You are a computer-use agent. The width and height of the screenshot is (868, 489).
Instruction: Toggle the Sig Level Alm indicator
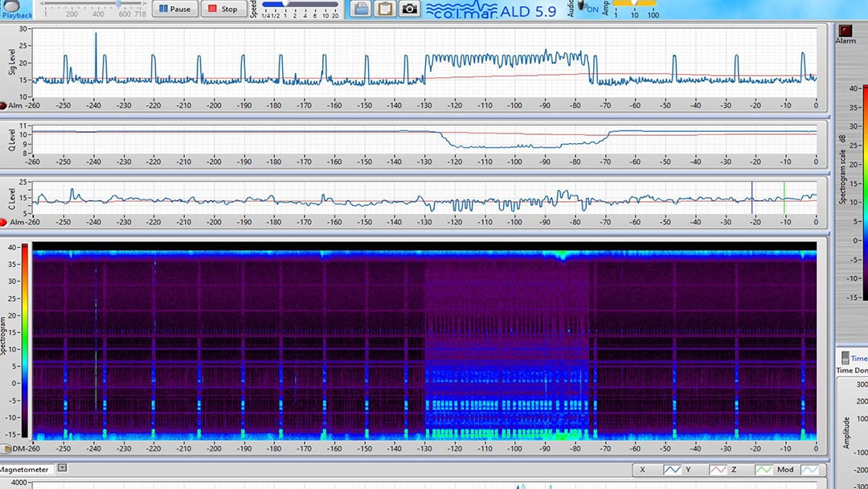[x=4, y=105]
